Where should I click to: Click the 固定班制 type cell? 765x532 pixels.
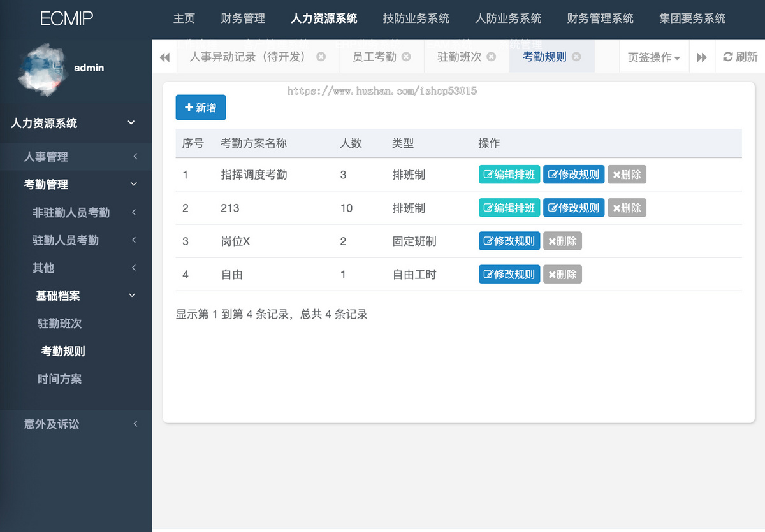click(414, 241)
